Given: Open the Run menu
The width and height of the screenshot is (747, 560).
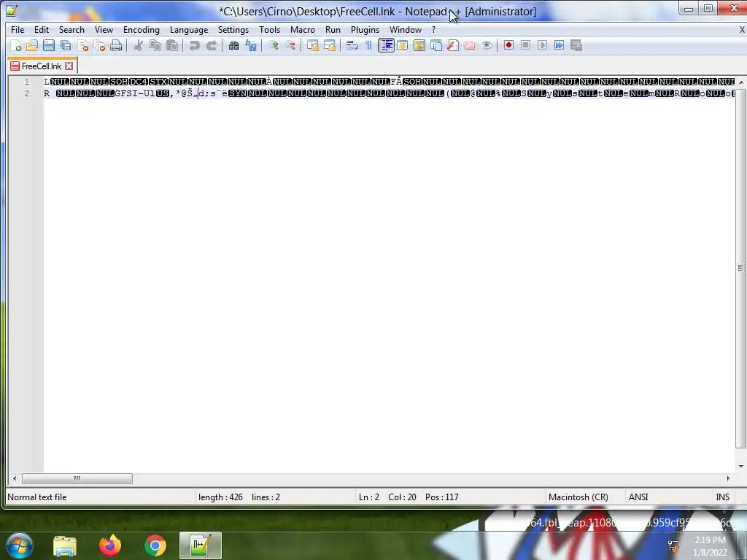Looking at the screenshot, I should pyautogui.click(x=333, y=29).
